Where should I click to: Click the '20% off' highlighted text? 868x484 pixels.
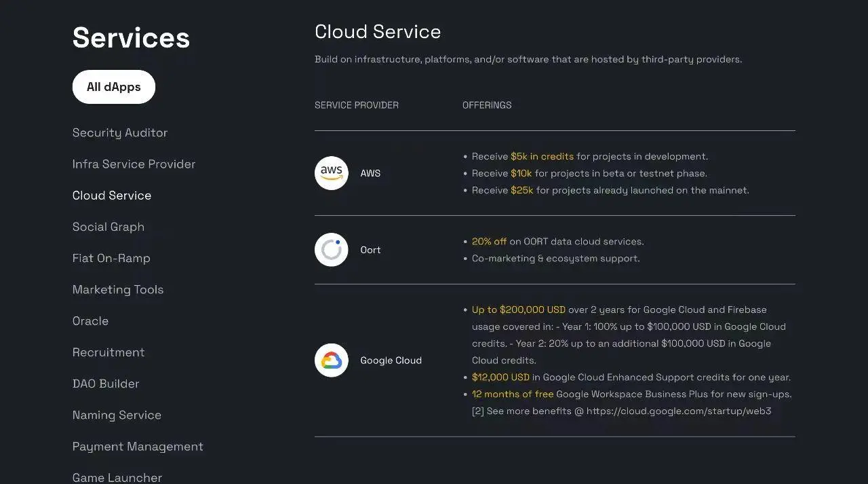(489, 242)
